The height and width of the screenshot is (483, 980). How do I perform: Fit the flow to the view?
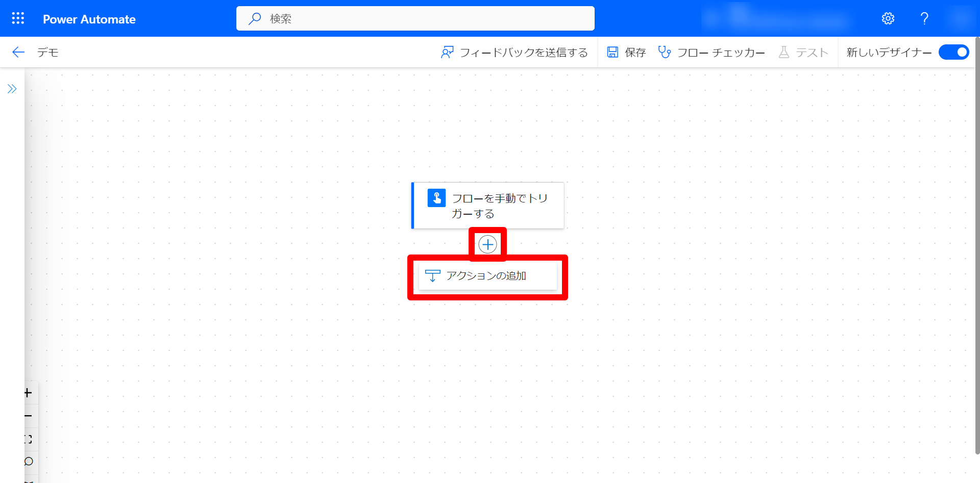[x=28, y=439]
